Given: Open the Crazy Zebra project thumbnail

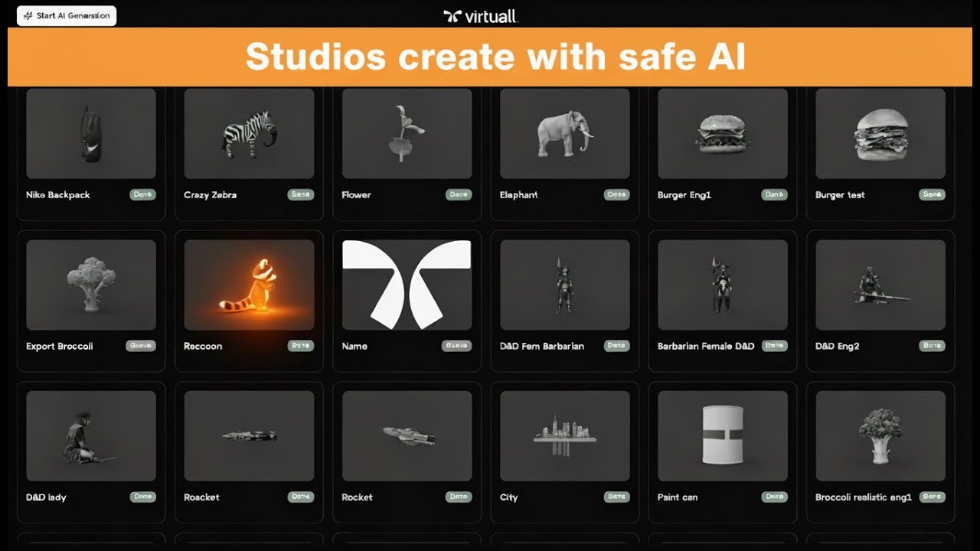Looking at the screenshot, I should click(x=249, y=134).
